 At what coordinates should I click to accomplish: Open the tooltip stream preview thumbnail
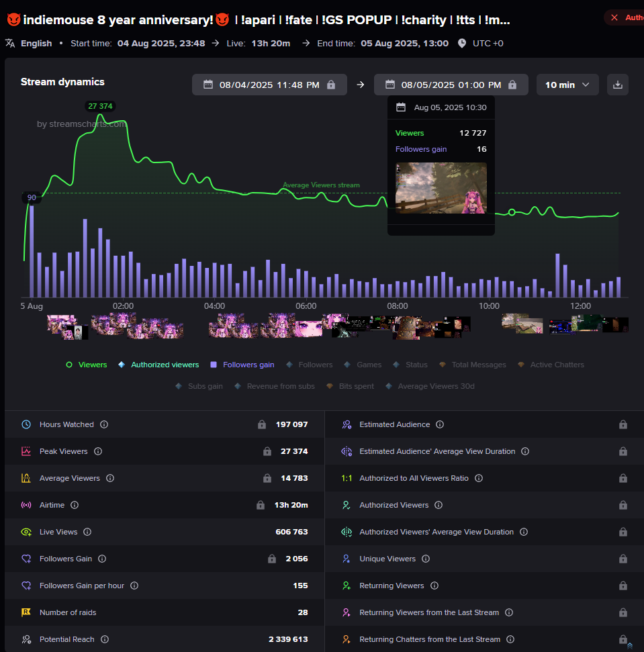point(441,188)
